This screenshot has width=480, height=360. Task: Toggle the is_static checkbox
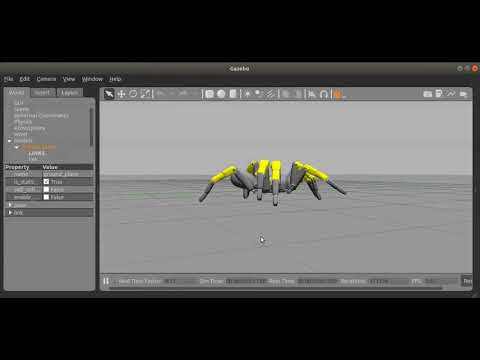tap(46, 182)
